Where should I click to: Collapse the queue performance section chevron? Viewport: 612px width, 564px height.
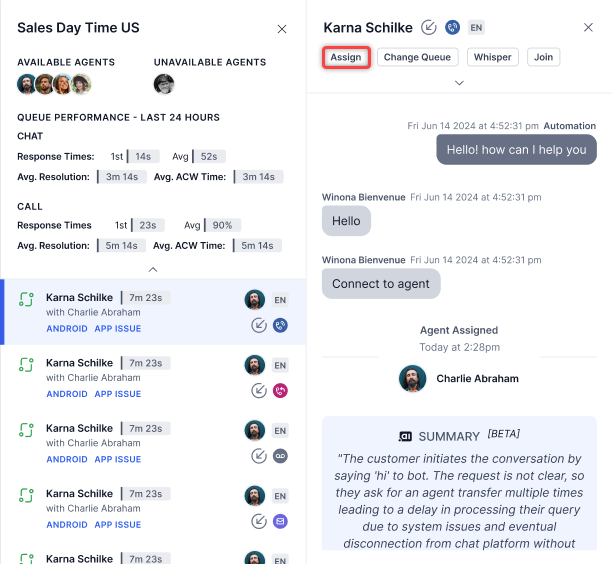[153, 270]
